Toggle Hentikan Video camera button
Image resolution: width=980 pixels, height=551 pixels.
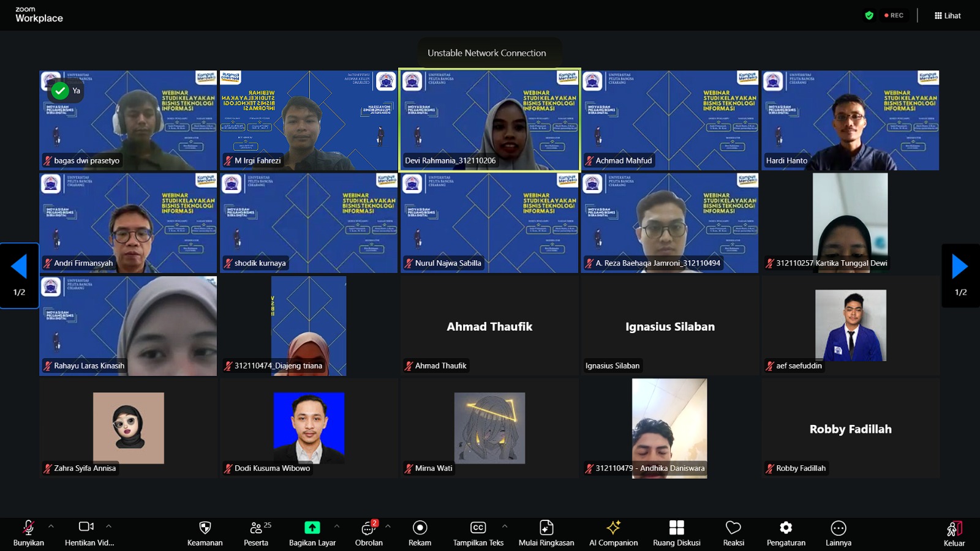[x=86, y=527]
